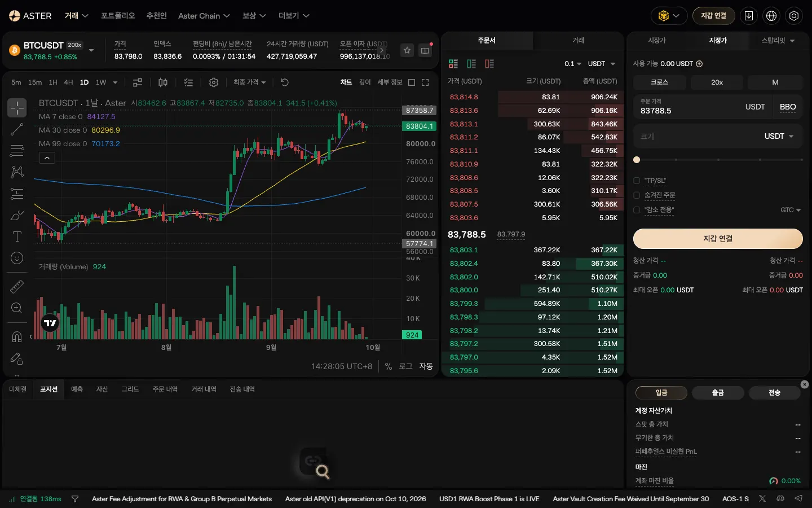The width and height of the screenshot is (812, 508).
Task: Expand the Aster Chain menu
Action: 204,16
